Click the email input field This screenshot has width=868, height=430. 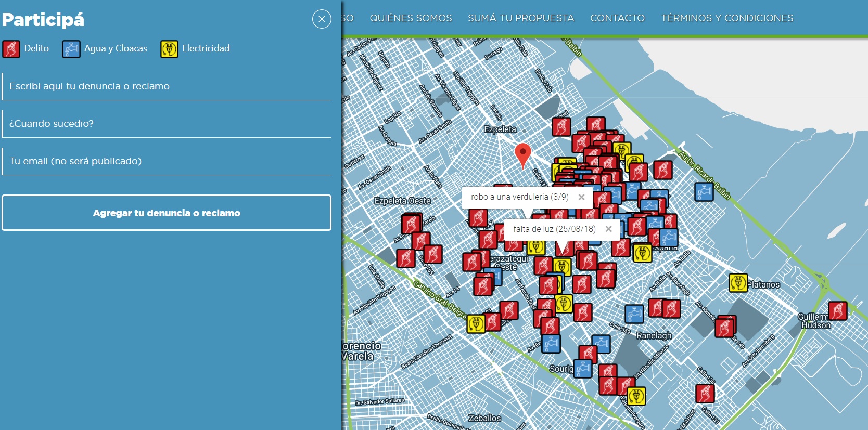[x=167, y=161]
